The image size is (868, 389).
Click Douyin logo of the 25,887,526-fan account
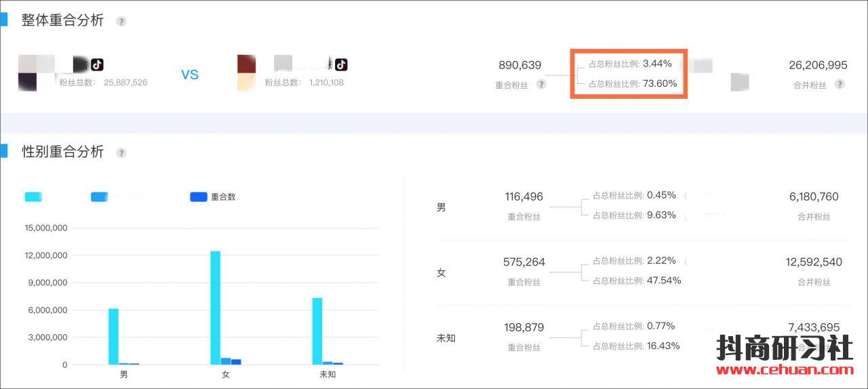(97, 64)
